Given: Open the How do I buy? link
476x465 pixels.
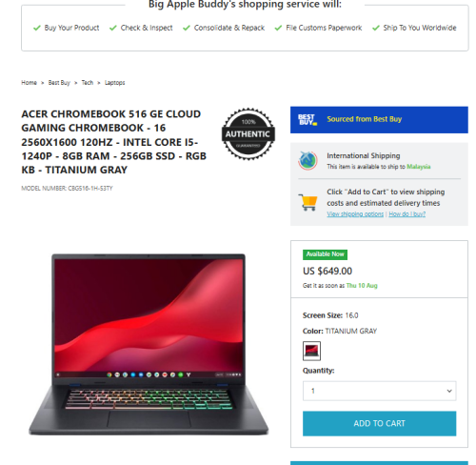Looking at the screenshot, I should 407,214.
